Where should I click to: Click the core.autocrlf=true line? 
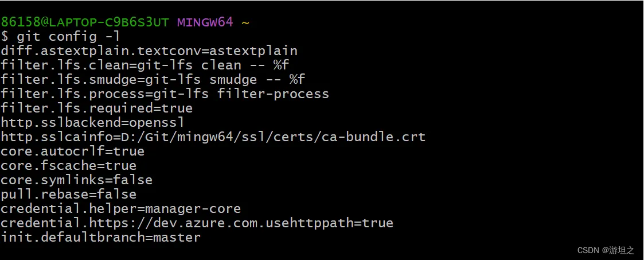coord(72,152)
